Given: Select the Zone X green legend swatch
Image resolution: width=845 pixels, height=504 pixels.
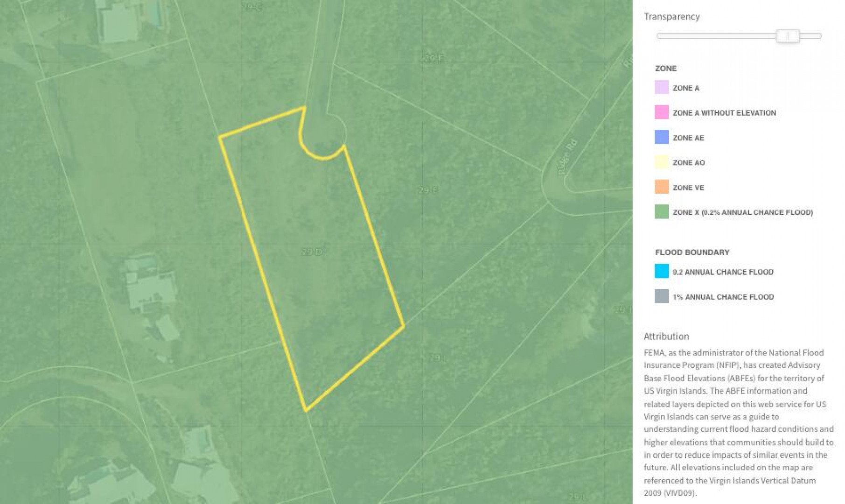Looking at the screenshot, I should [x=661, y=212].
